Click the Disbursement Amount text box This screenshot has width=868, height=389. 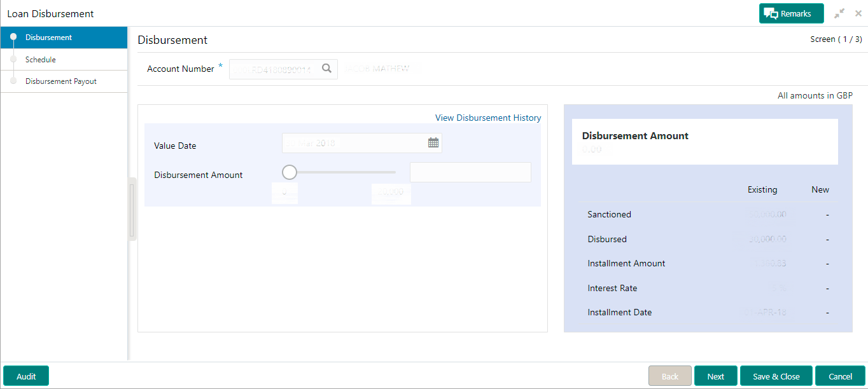point(470,172)
